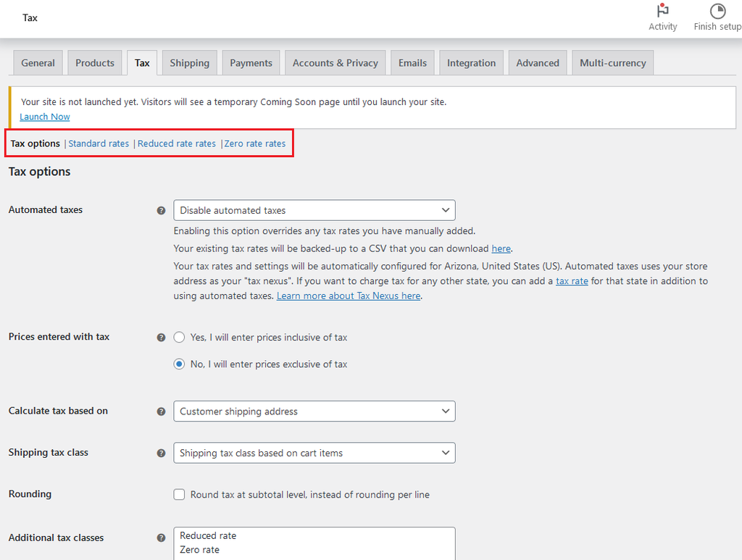Go to the Payments tab

click(251, 63)
